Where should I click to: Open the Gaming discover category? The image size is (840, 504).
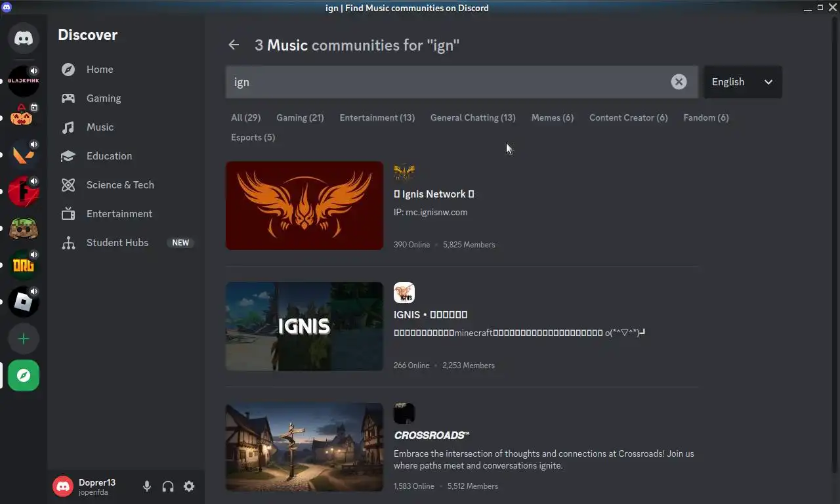(x=126, y=98)
